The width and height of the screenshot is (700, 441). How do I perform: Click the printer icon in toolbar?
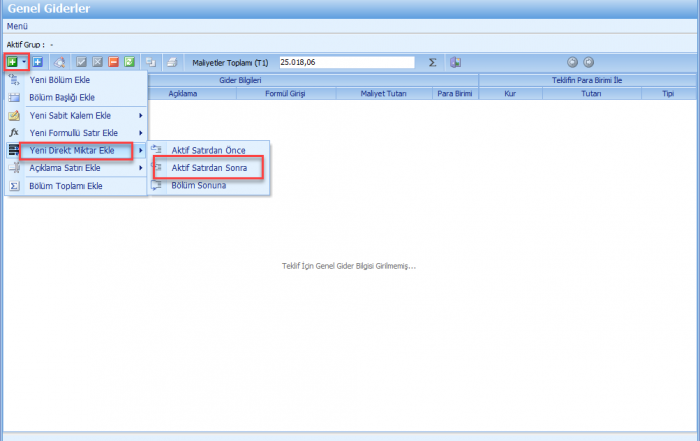[x=171, y=62]
